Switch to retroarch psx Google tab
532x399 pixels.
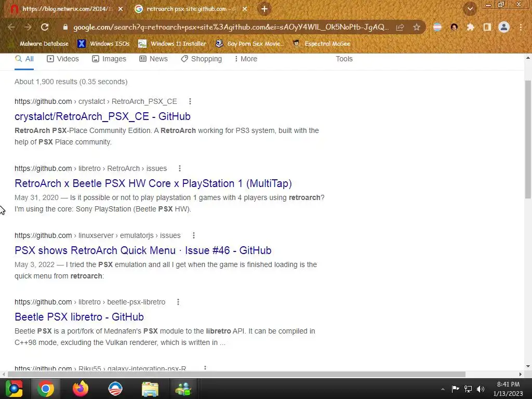click(190, 9)
